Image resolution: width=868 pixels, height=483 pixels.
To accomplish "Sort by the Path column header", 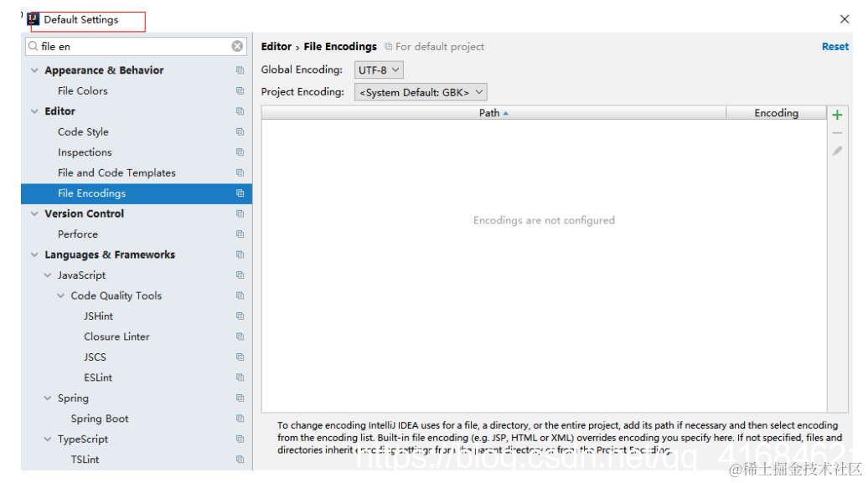I will click(493, 113).
